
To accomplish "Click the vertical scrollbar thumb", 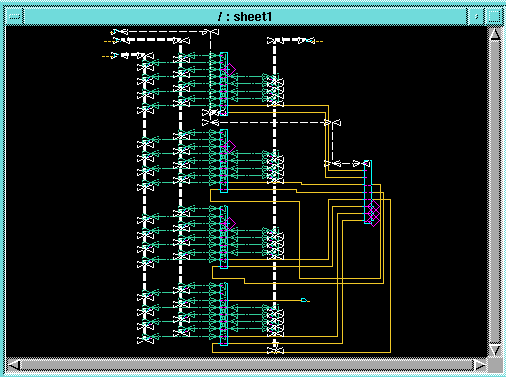I will click(495, 192).
